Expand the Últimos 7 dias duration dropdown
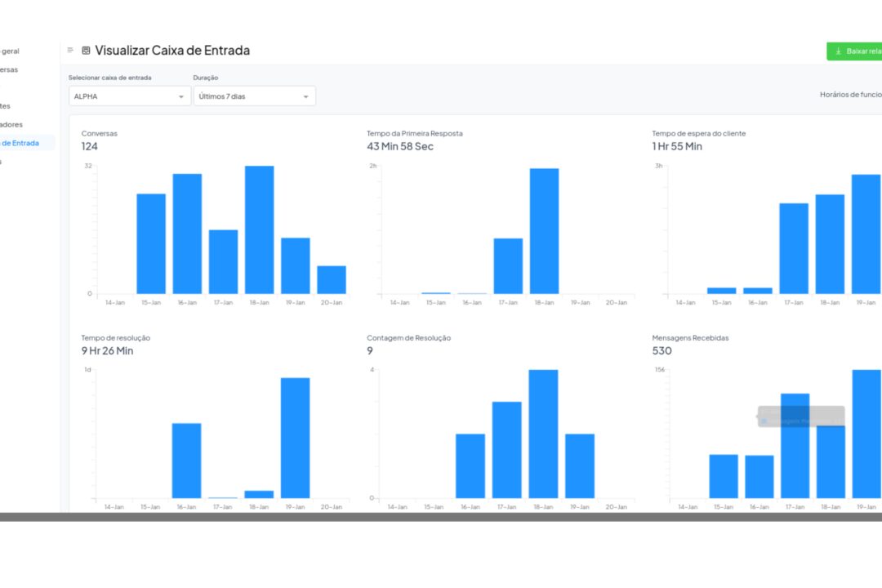The height and width of the screenshot is (588, 882). (x=254, y=96)
